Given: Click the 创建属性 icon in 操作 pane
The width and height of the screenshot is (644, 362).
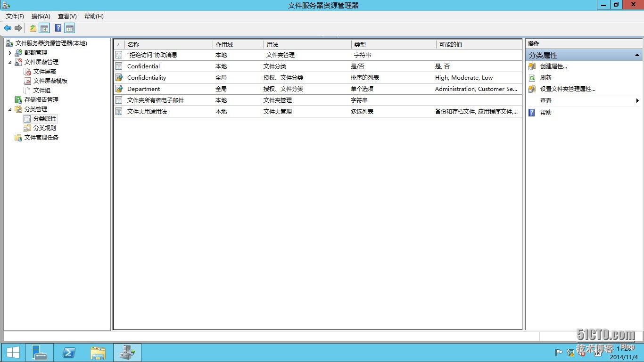Looking at the screenshot, I should [x=533, y=66].
